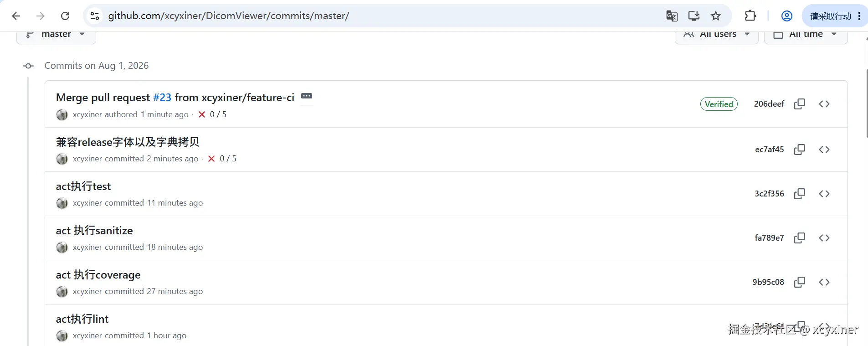Copy full SHA for commit 9b95c08
Viewport: 868px width, 346px height.
(799, 282)
